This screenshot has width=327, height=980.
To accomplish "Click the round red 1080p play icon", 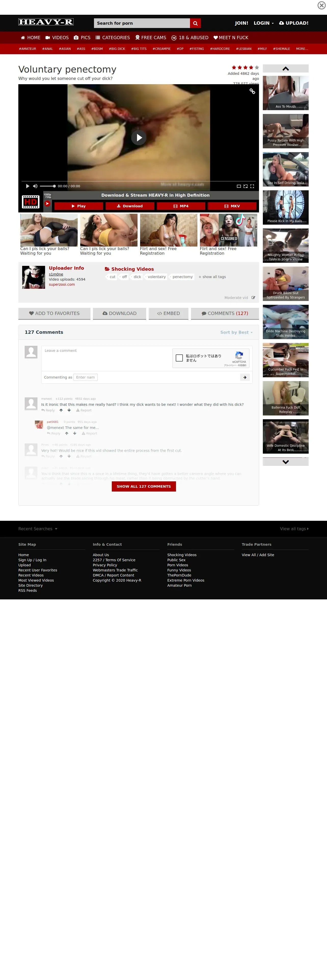I will [47, 204].
